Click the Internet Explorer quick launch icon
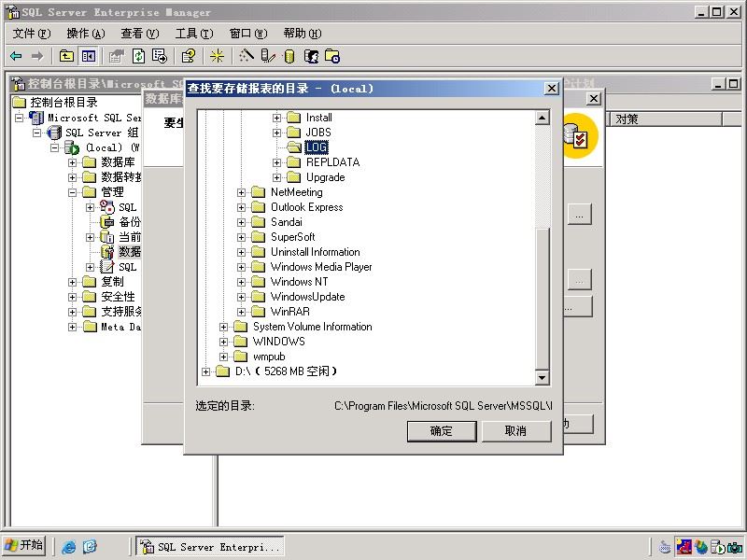 pos(68,547)
